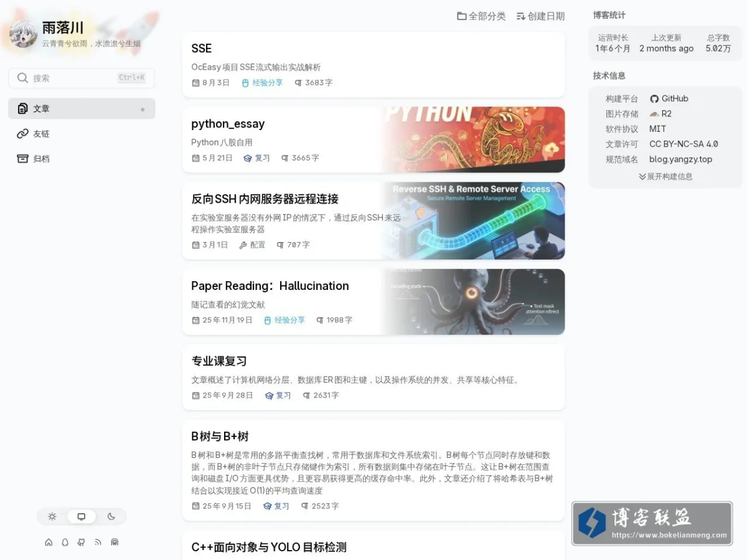
Task: Click the Python八股自用 description
Action: pyautogui.click(x=222, y=142)
